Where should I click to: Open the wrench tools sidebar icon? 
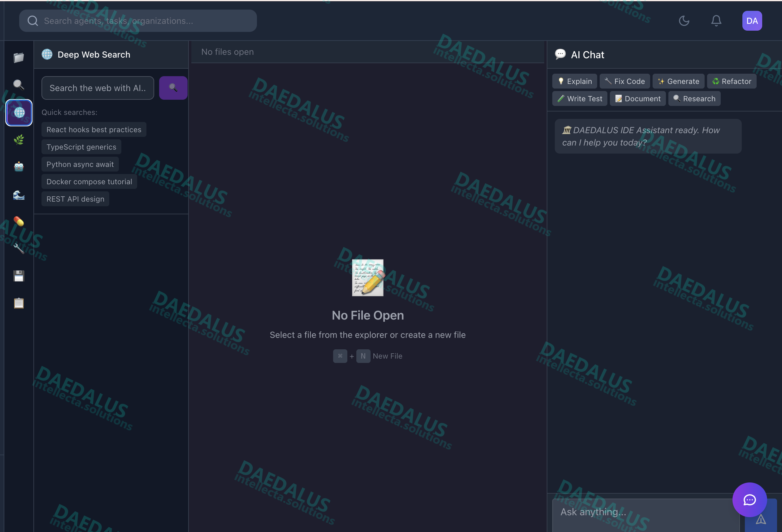(19, 249)
